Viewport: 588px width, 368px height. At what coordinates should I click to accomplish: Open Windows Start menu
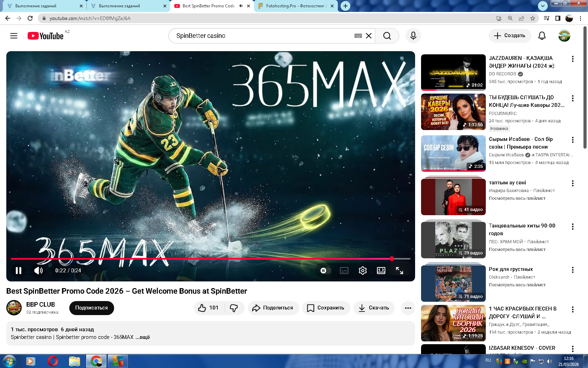coord(9,361)
